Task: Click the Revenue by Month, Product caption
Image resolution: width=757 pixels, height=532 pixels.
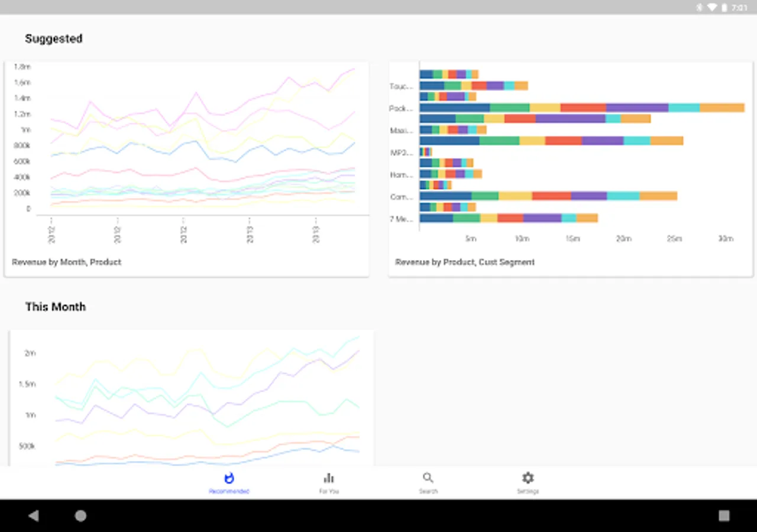Action: point(67,262)
